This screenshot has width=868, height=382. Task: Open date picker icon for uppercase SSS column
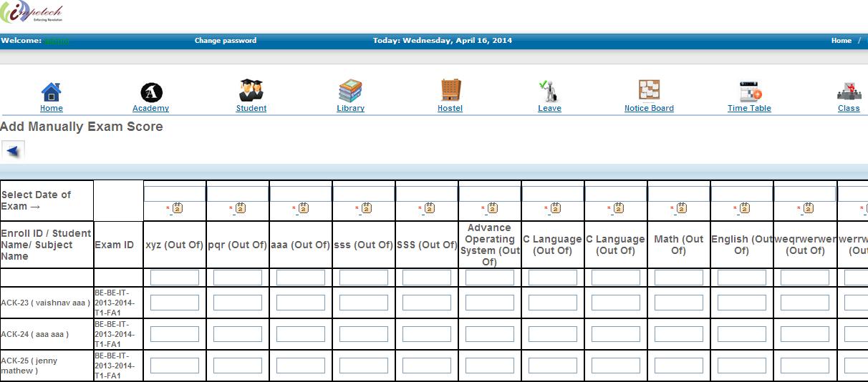(430, 208)
